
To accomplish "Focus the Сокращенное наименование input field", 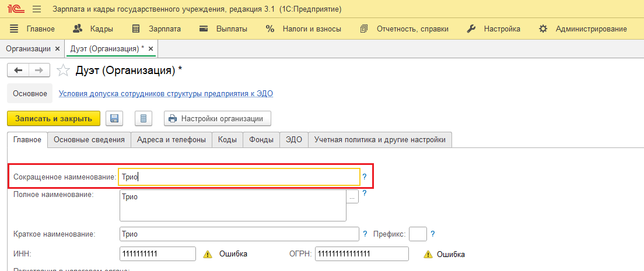I will pos(239,177).
